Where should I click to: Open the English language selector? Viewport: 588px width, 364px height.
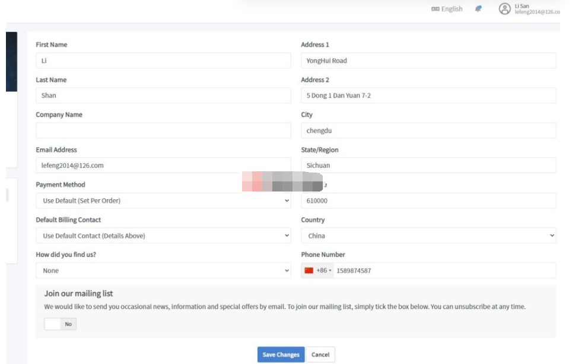(x=447, y=9)
